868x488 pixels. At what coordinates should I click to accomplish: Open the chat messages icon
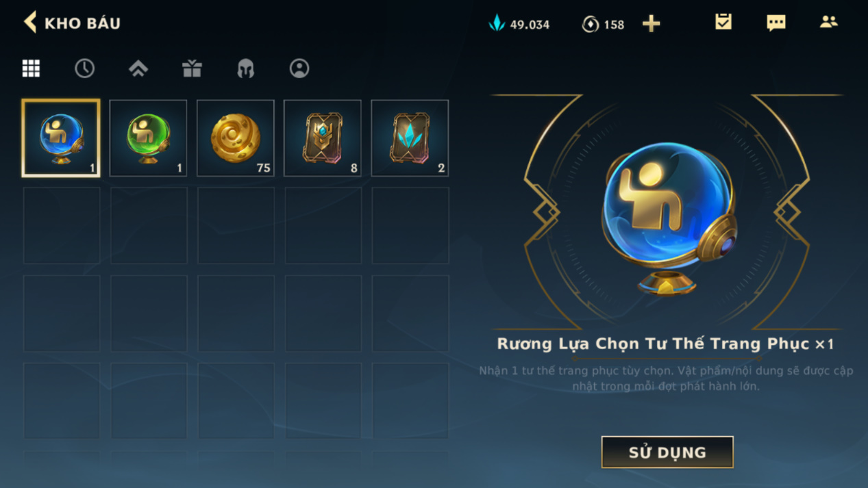click(x=776, y=23)
